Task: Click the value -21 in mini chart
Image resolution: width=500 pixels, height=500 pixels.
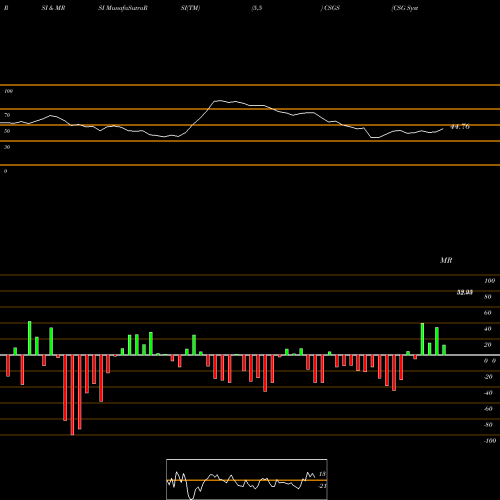Action: [322, 486]
